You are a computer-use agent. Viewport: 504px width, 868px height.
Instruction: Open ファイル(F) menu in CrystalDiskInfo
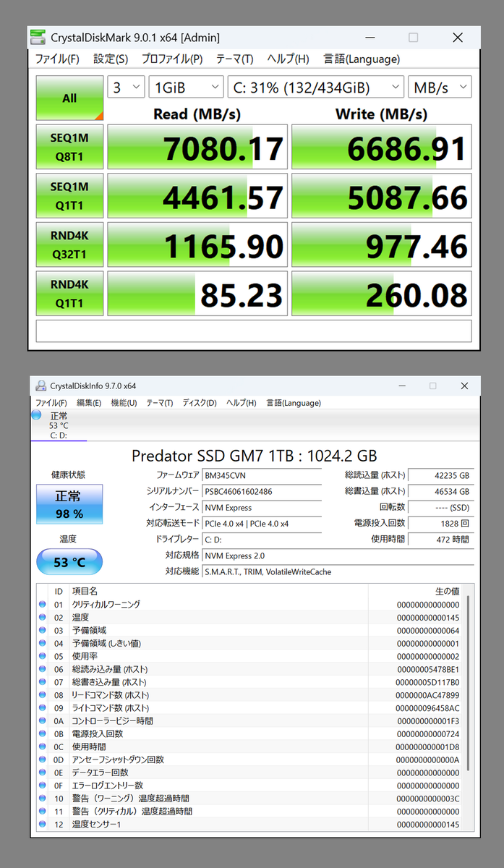click(x=51, y=403)
